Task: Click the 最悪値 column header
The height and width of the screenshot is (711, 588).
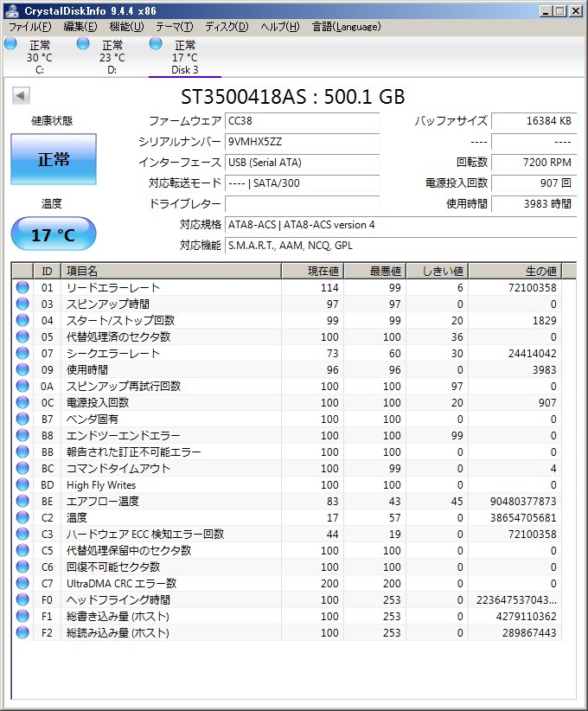Action: tap(375, 271)
